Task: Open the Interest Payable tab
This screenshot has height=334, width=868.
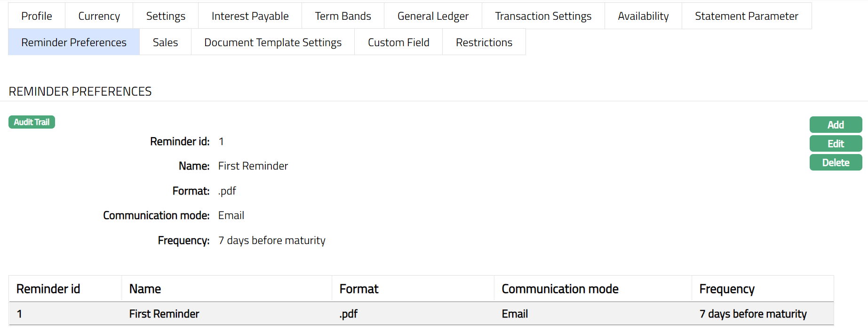Action: (250, 16)
